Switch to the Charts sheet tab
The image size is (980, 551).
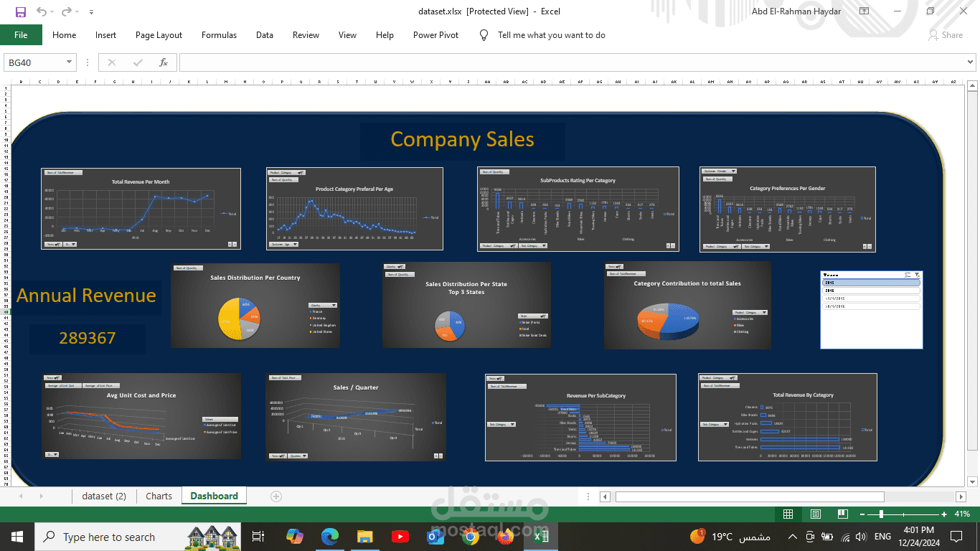pos(159,496)
